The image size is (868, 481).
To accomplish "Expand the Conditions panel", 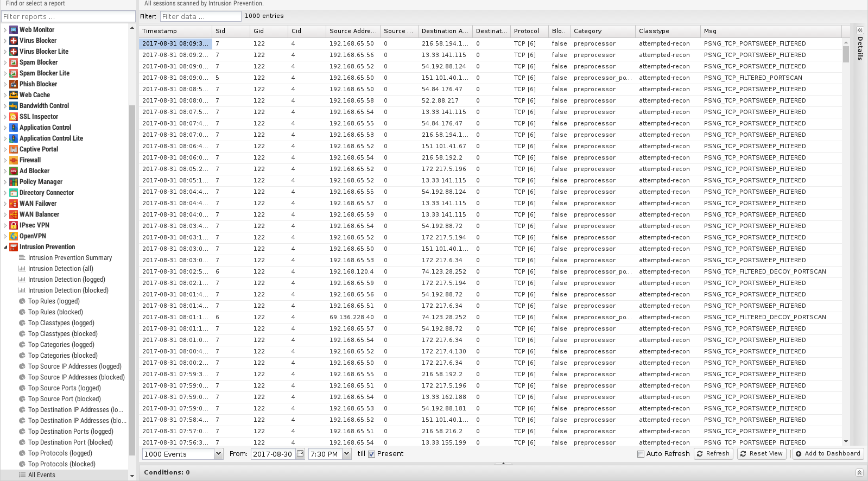I will 859,472.
